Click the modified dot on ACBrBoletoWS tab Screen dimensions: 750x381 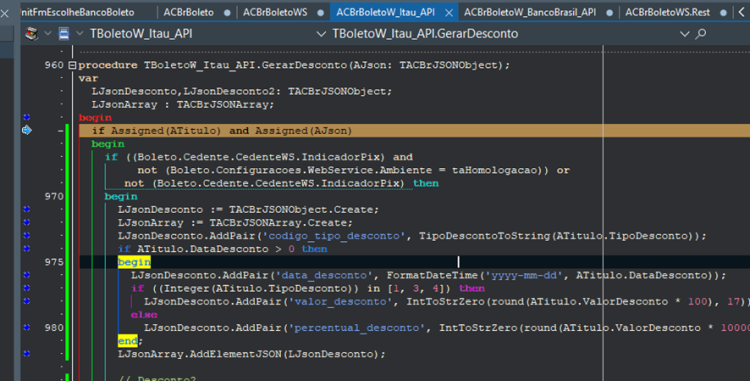pos(320,13)
